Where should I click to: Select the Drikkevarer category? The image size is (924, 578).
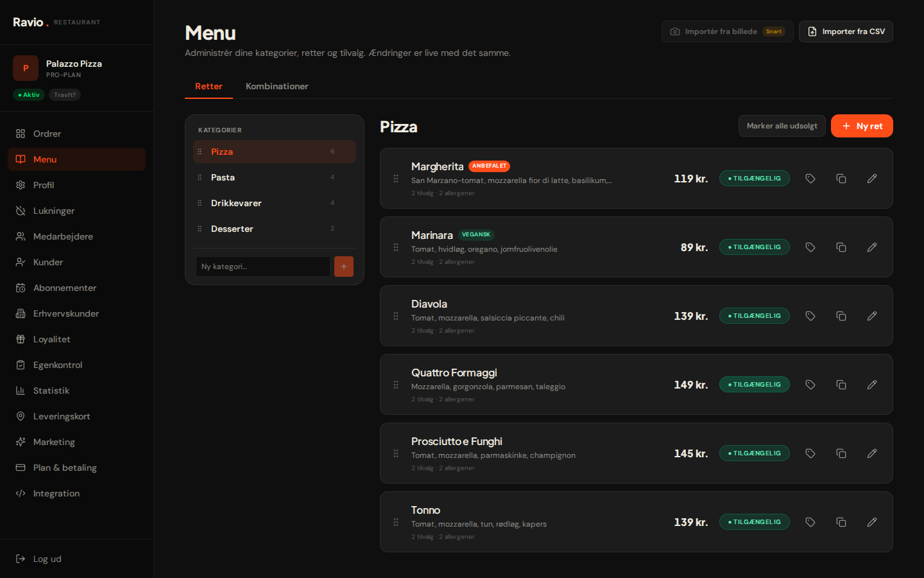coord(275,203)
